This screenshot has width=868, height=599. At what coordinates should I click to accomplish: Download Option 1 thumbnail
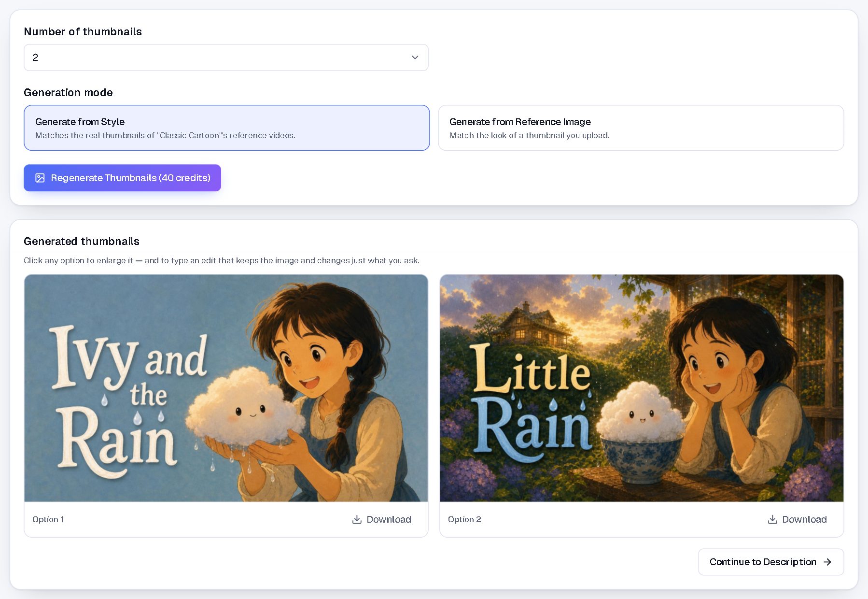[x=382, y=519]
